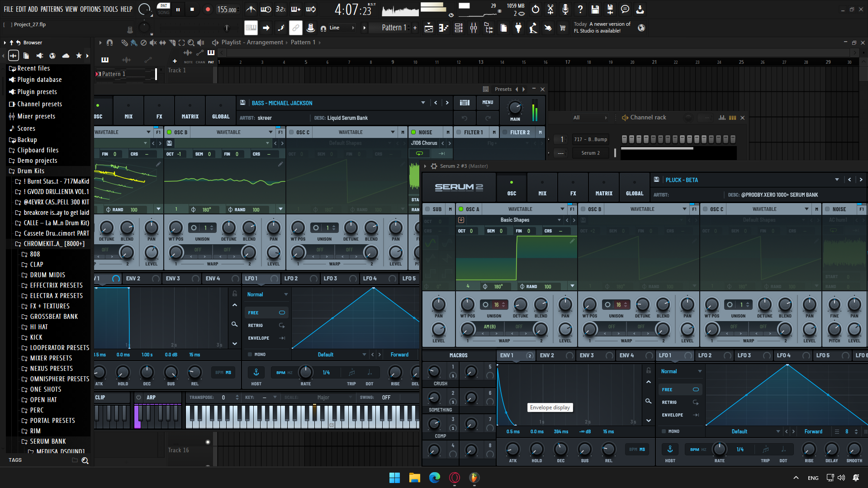Toggle FILTER 2 in back Serum window
Image resolution: width=868 pixels, height=488 pixels.
coord(505,132)
